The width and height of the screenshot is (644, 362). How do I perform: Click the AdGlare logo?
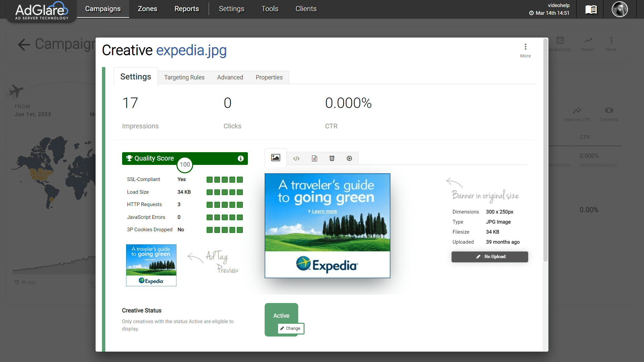pyautogui.click(x=42, y=10)
